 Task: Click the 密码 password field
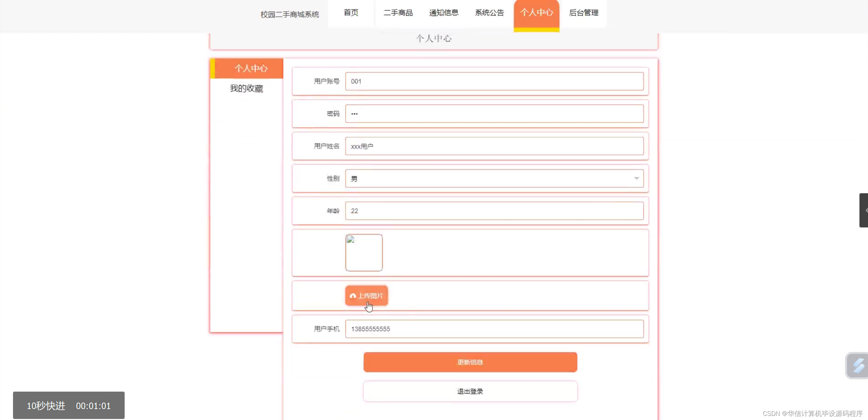pos(494,114)
